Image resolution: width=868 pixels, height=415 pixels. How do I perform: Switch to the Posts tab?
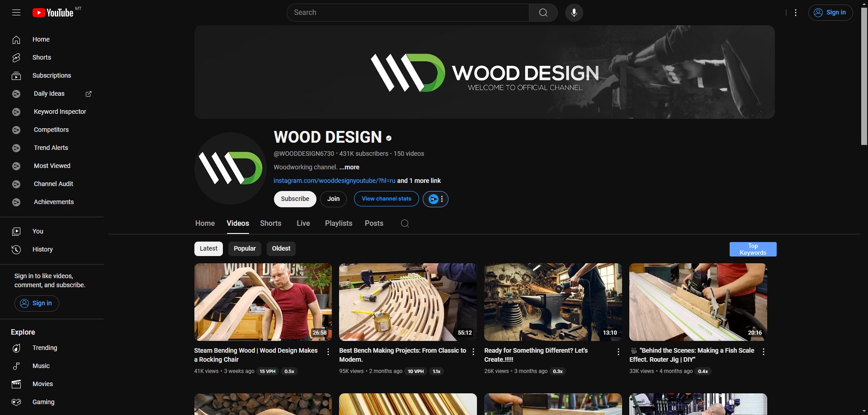tap(374, 224)
